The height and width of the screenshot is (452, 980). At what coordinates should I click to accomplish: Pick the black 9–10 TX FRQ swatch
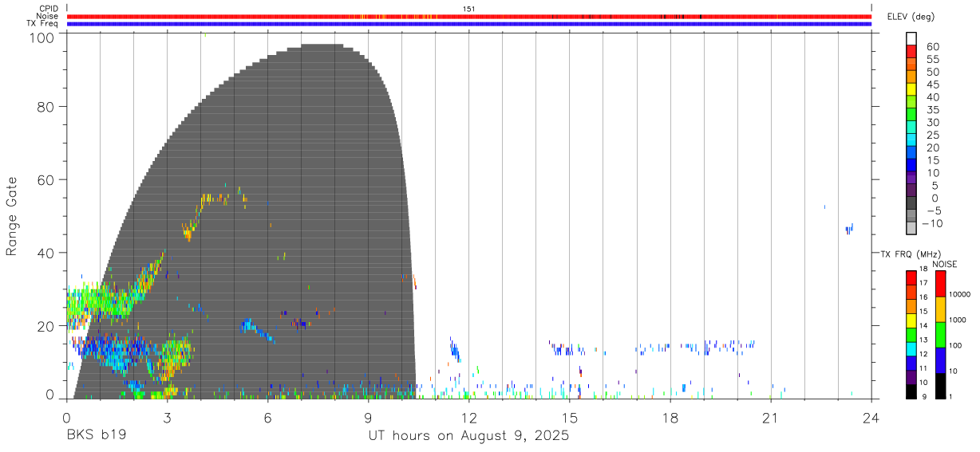coord(911,391)
